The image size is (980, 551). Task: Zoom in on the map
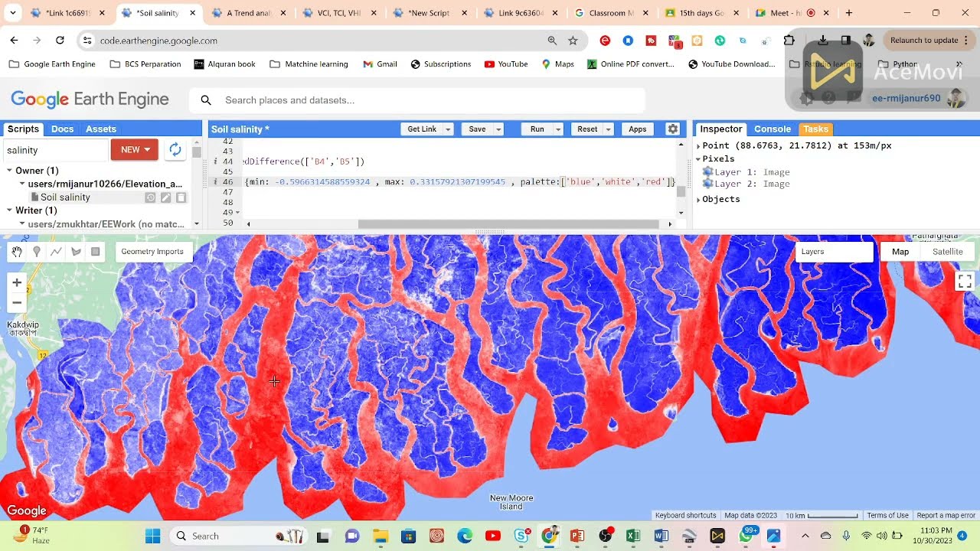pyautogui.click(x=17, y=282)
